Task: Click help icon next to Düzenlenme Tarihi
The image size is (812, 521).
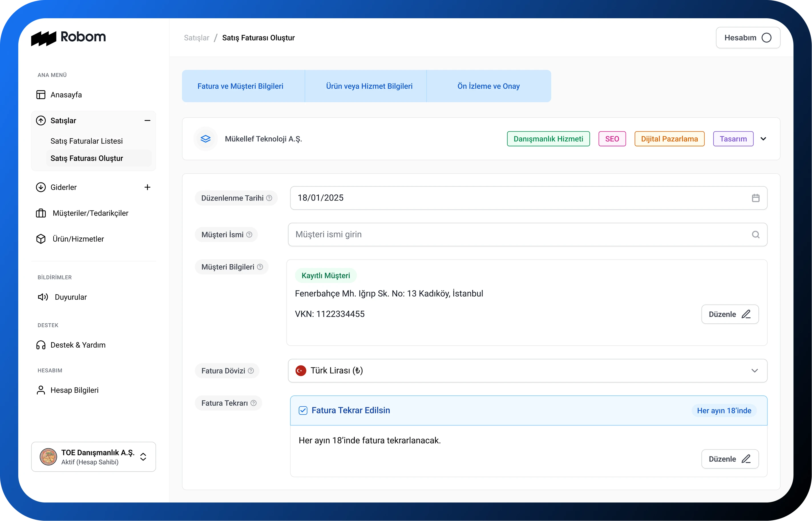Action: [269, 198]
